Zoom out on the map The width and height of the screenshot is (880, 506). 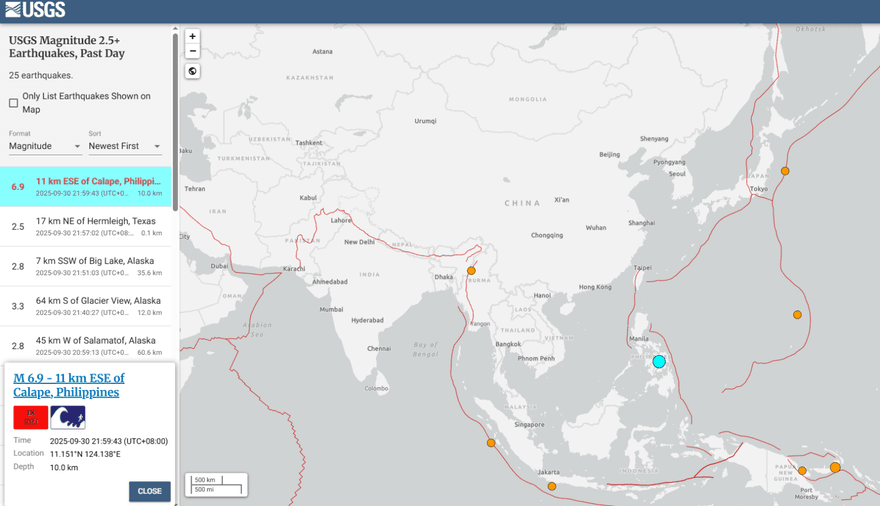(x=192, y=51)
